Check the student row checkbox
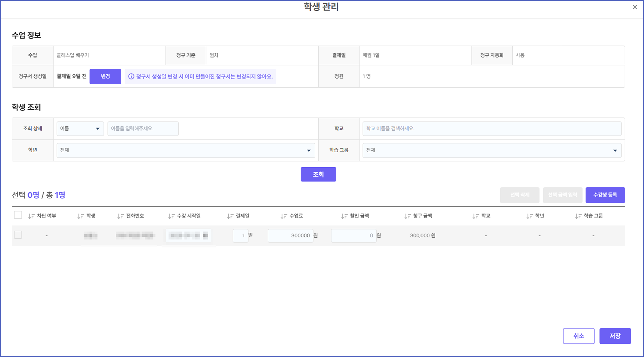The width and height of the screenshot is (644, 357). click(18, 235)
